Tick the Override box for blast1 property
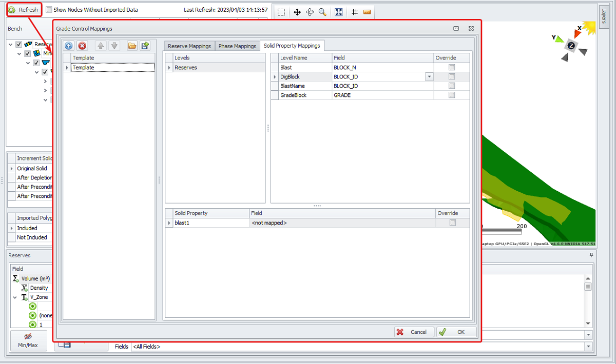 pos(452,223)
